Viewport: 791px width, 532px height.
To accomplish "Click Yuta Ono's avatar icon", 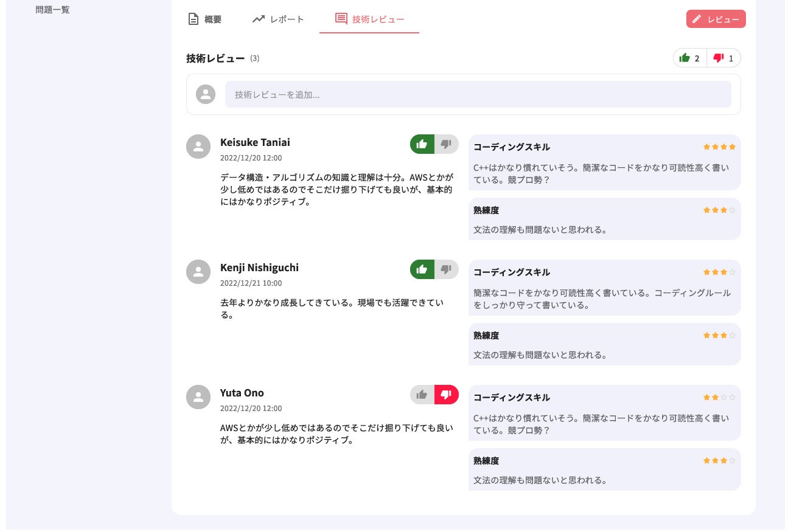I will (198, 397).
